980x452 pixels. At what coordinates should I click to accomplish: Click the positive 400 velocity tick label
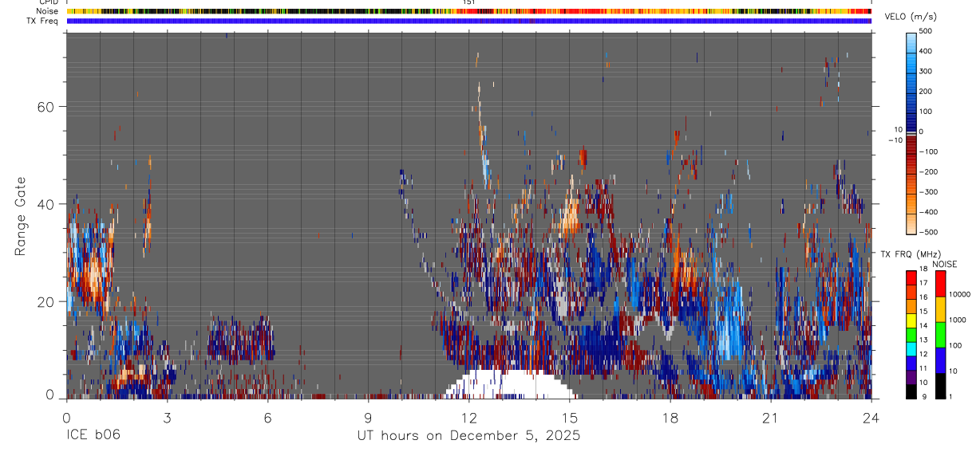click(x=927, y=51)
